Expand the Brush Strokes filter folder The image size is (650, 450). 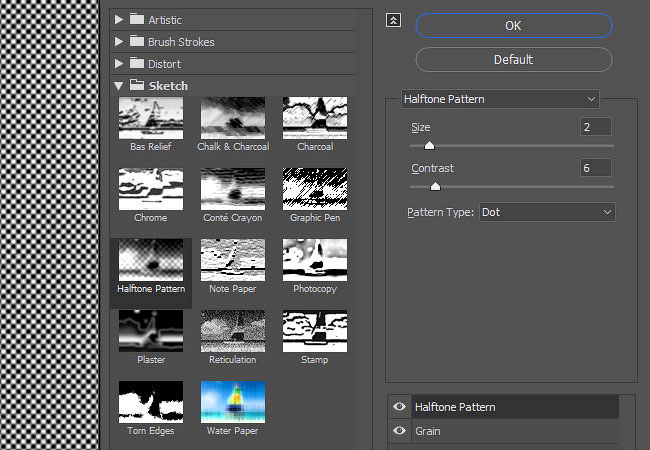[x=119, y=41]
